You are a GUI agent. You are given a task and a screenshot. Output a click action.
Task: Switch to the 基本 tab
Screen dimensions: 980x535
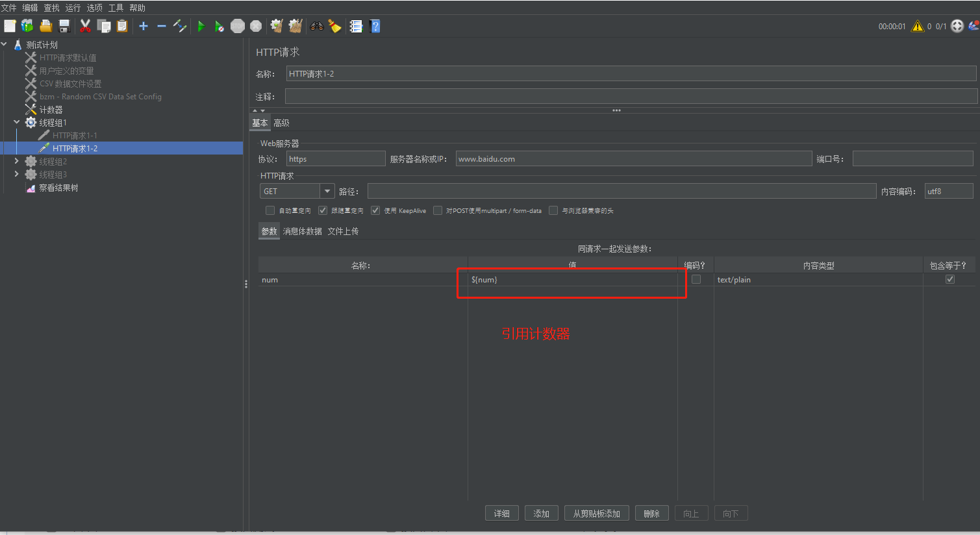[260, 123]
